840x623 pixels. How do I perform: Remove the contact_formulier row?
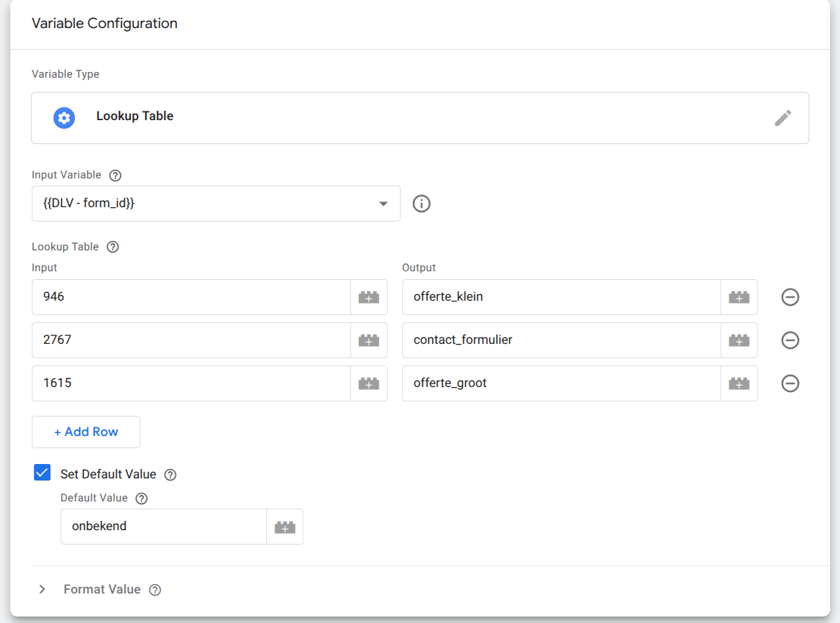790,340
